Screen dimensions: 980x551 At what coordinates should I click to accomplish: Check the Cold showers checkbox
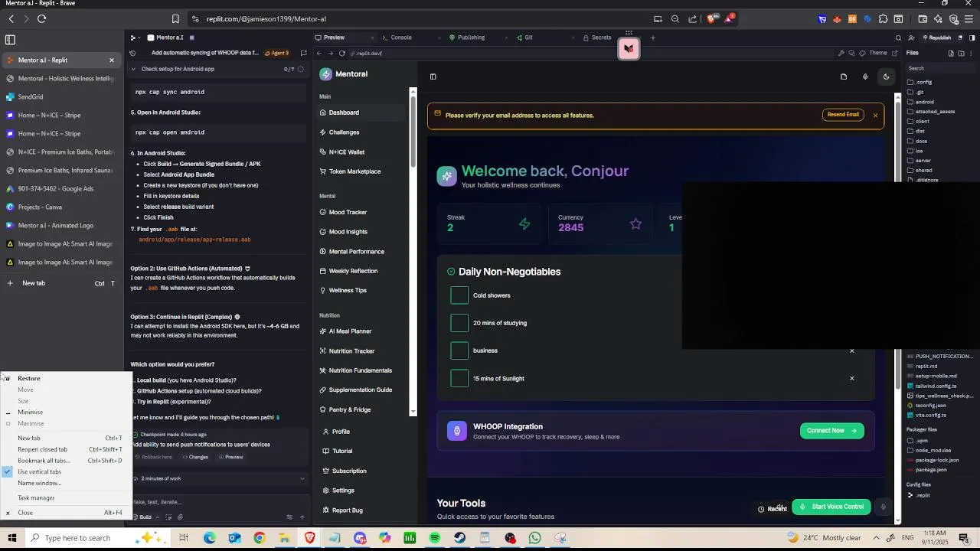coord(459,295)
